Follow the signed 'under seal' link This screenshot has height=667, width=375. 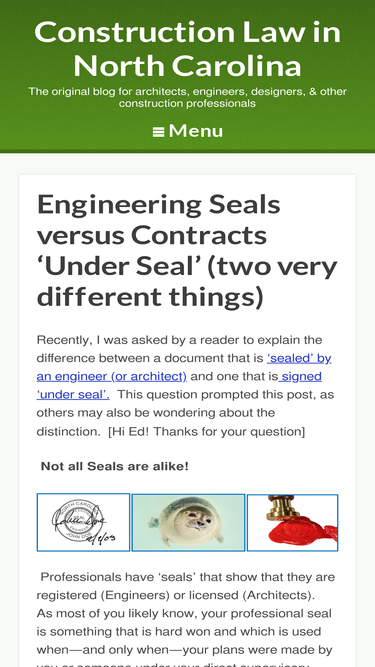pyautogui.click(x=179, y=385)
